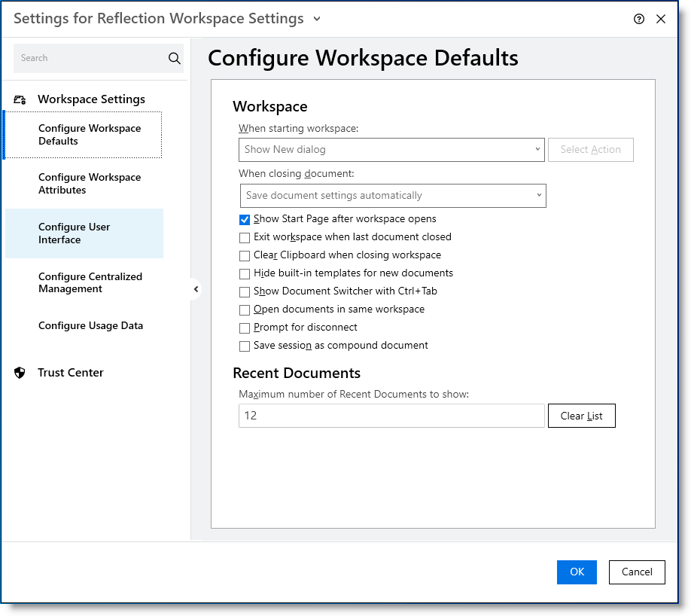Enable Save session as compound document

point(245,346)
